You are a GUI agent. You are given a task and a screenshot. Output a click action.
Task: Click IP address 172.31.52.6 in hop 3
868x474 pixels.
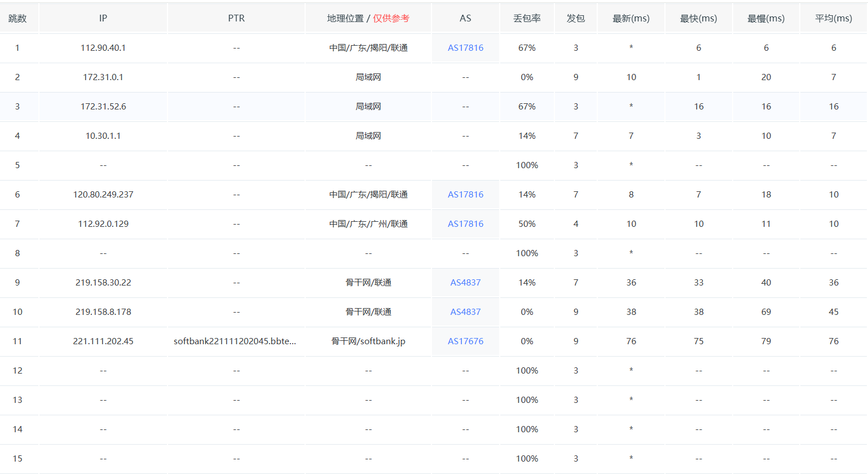(x=103, y=107)
